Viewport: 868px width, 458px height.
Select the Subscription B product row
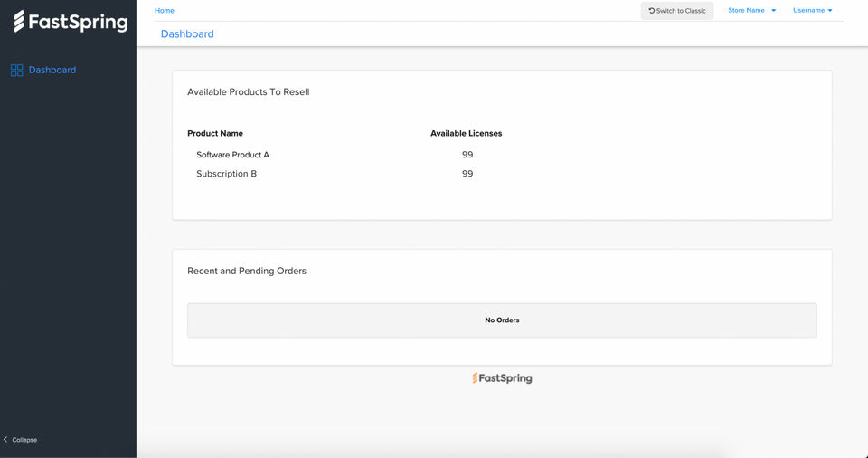pyautogui.click(x=226, y=174)
